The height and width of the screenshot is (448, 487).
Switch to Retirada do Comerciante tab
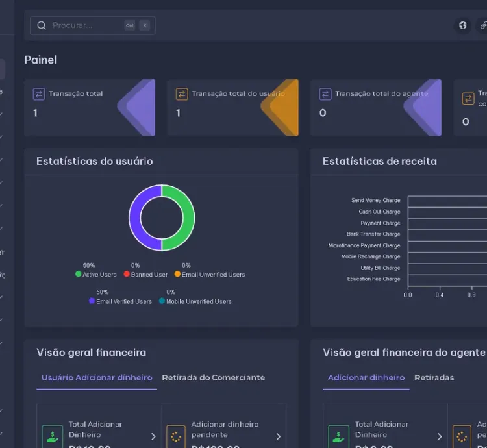[214, 377]
